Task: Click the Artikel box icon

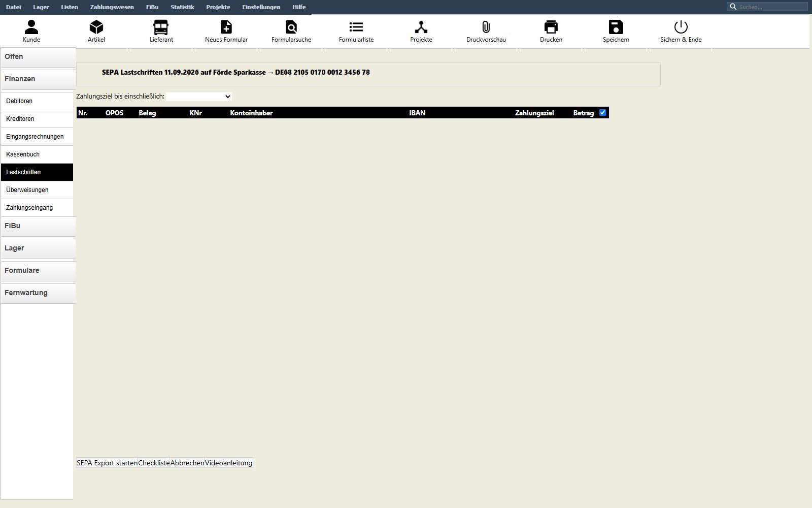Action: point(96,27)
